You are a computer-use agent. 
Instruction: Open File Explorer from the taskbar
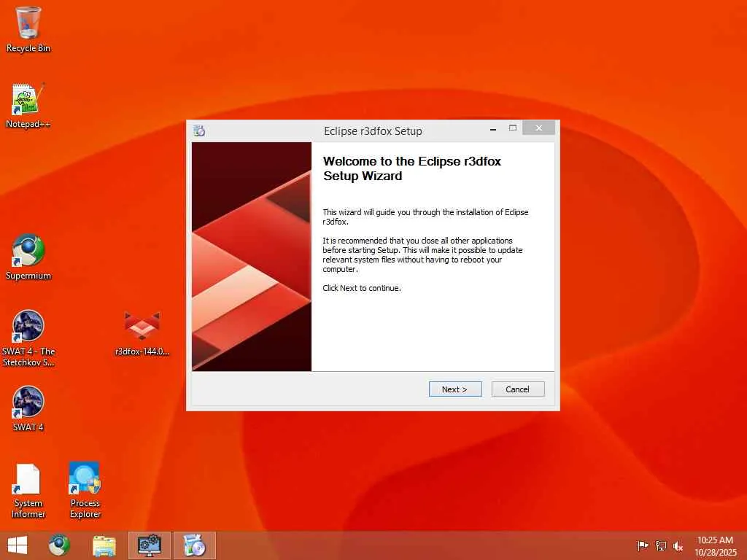pos(104,545)
